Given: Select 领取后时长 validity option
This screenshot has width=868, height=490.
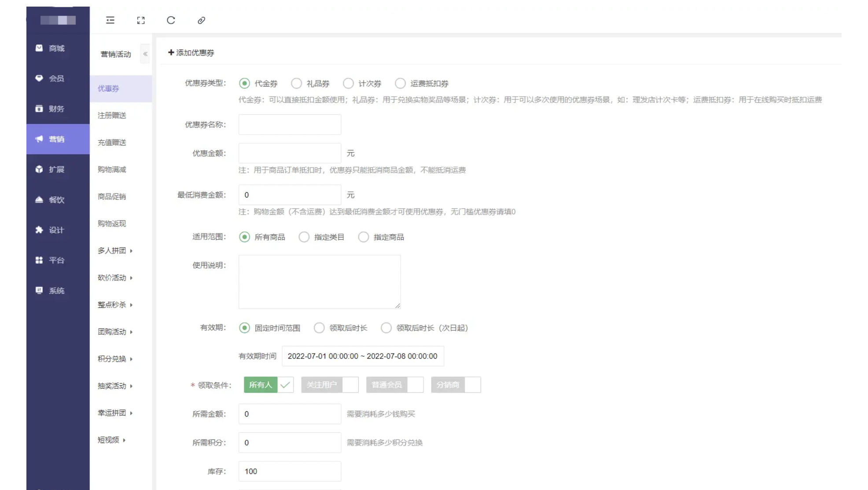Looking at the screenshot, I should click(319, 328).
